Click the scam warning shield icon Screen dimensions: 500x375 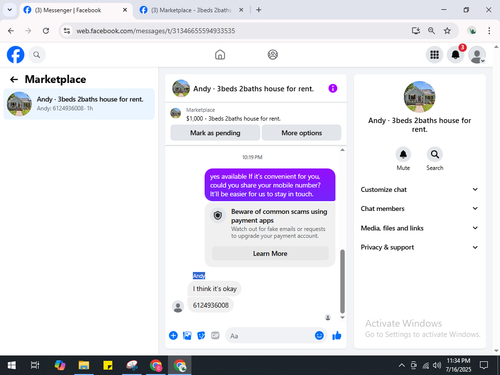click(218, 215)
